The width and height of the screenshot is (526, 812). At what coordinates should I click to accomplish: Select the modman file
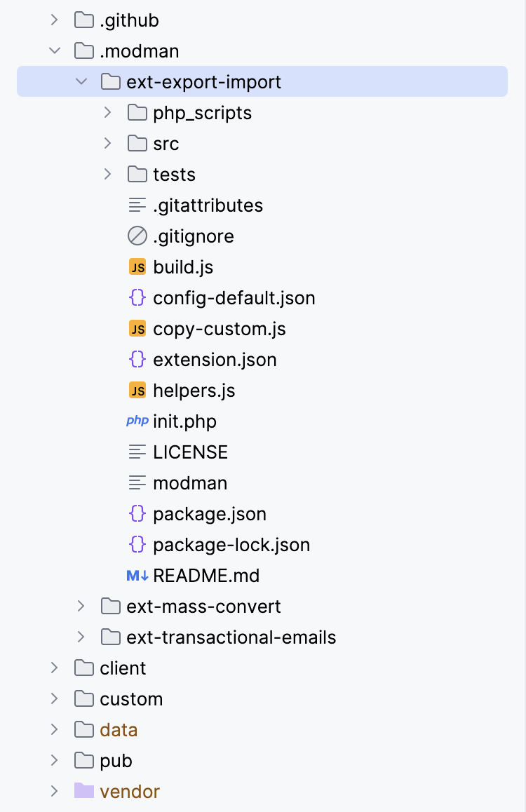tap(190, 483)
